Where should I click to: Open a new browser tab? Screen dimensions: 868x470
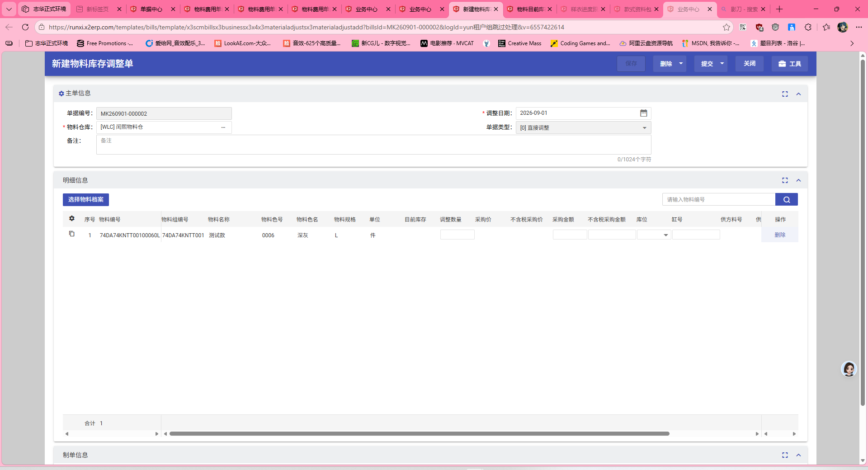click(x=779, y=9)
